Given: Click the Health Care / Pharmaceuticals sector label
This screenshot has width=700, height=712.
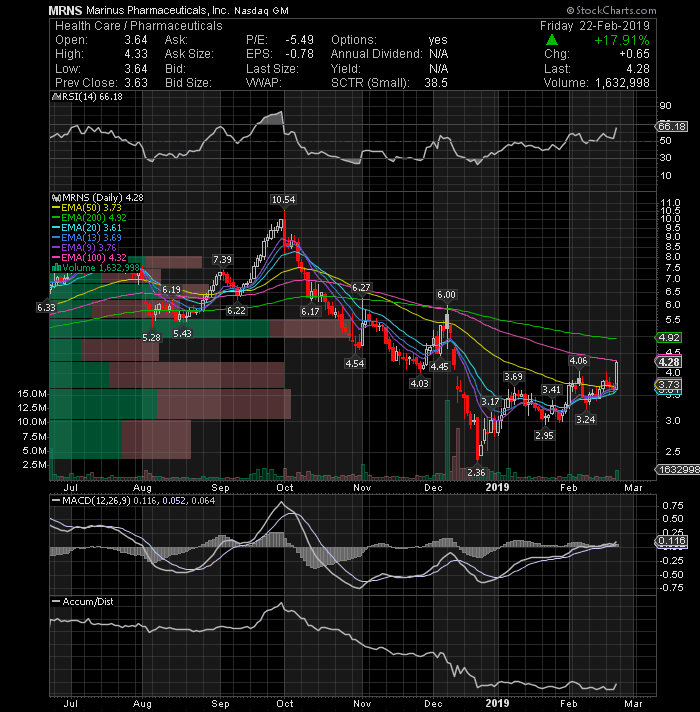Looking at the screenshot, I should tap(139, 26).
